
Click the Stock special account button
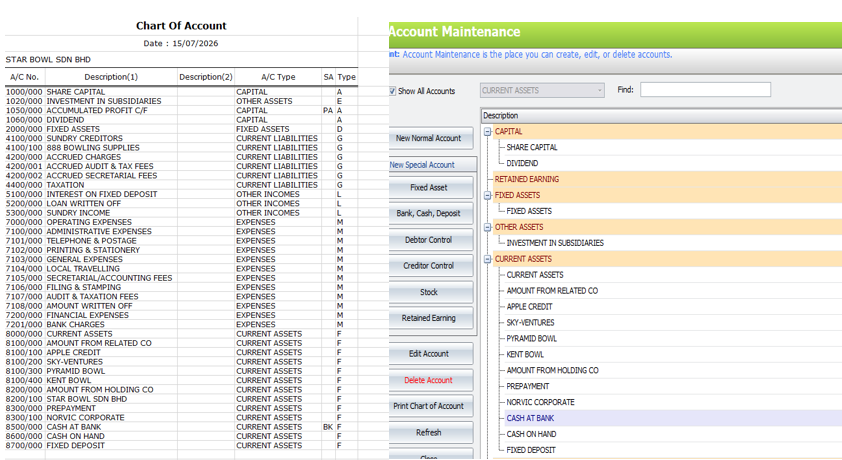429,292
